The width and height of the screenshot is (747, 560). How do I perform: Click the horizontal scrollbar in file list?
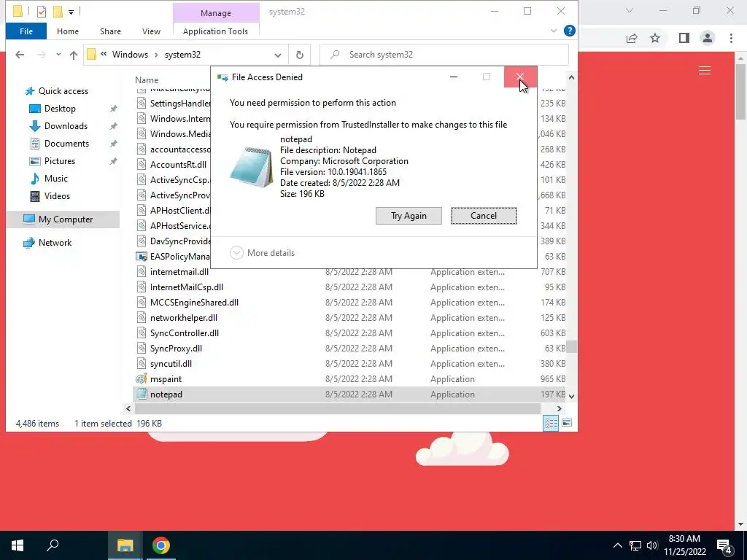[x=337, y=408]
